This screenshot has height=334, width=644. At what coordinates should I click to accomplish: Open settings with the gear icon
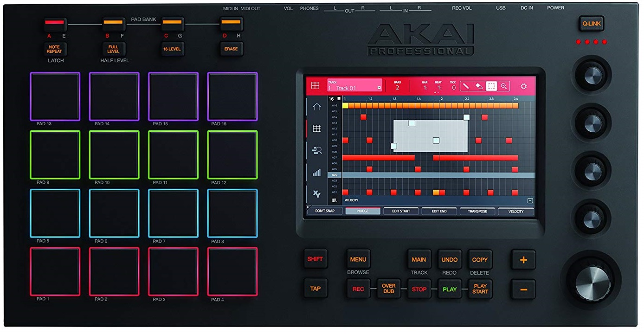pos(524,86)
